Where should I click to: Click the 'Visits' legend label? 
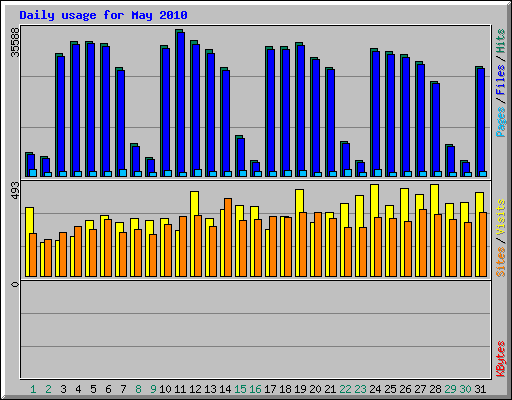point(500,217)
